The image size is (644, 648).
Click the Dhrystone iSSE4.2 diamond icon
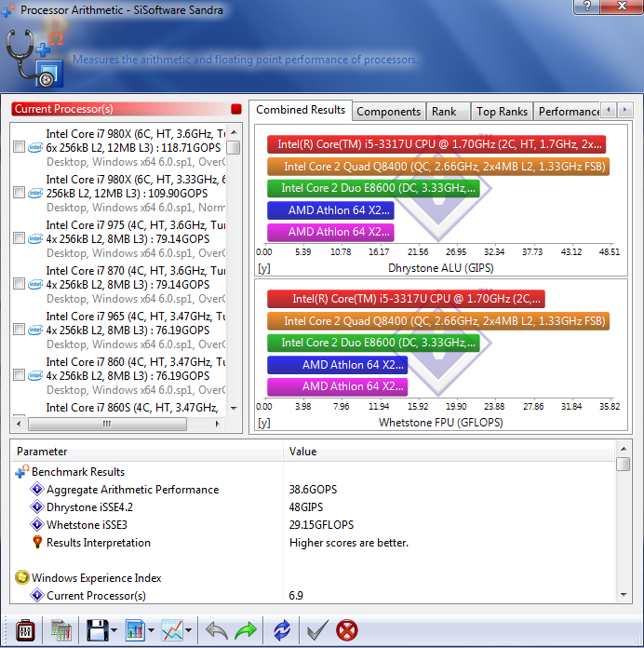pyautogui.click(x=37, y=506)
